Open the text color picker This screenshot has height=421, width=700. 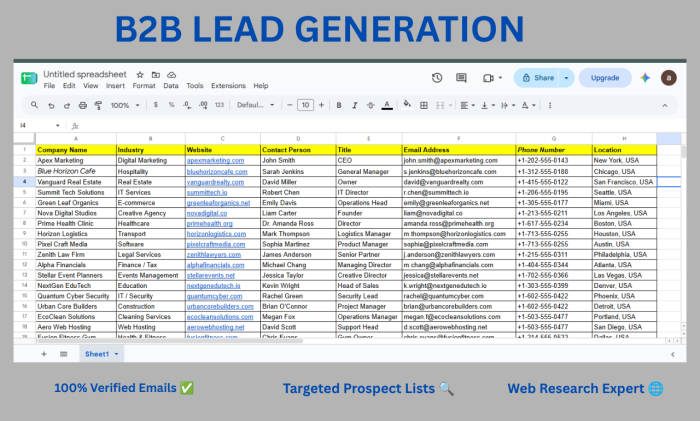[387, 105]
